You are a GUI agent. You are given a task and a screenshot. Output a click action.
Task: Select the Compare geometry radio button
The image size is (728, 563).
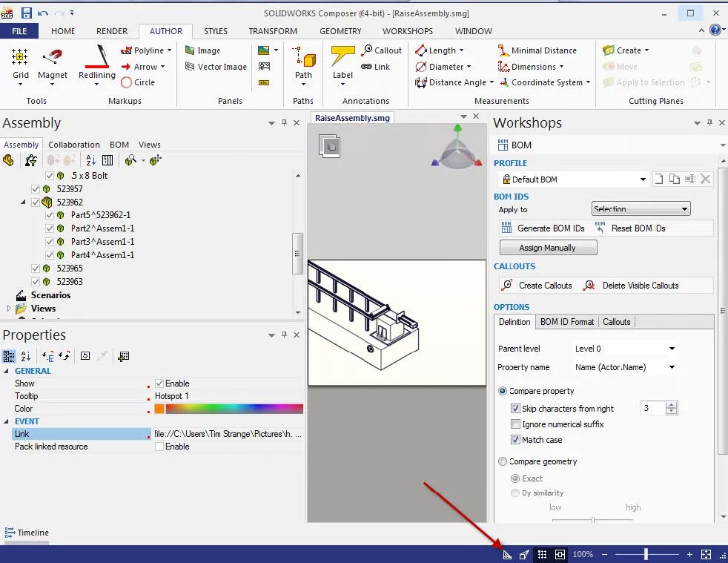pyautogui.click(x=503, y=461)
